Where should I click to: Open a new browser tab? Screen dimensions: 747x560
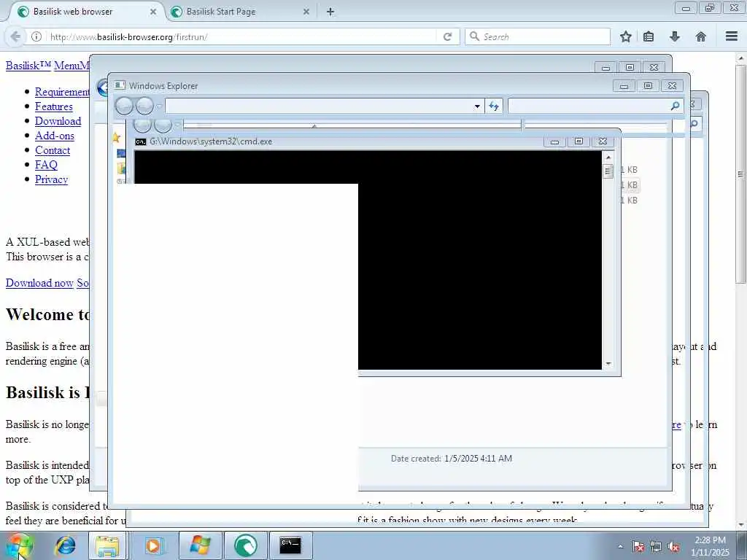330,12
